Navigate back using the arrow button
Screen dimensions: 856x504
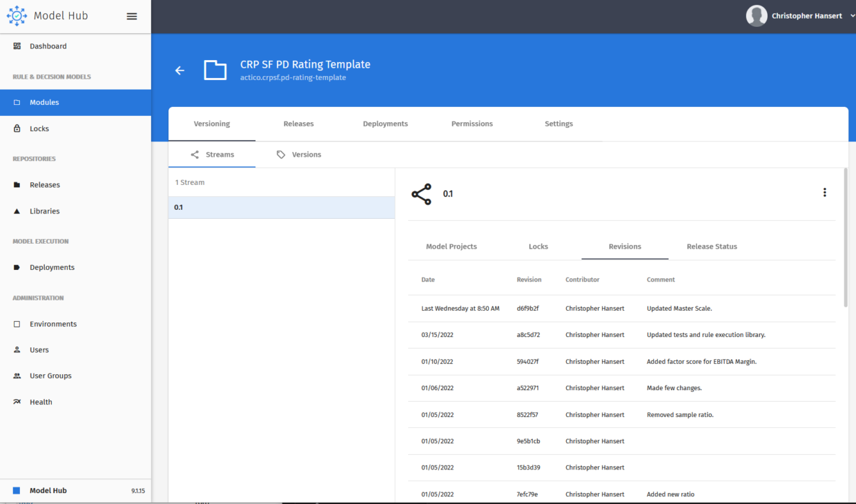[x=179, y=70]
